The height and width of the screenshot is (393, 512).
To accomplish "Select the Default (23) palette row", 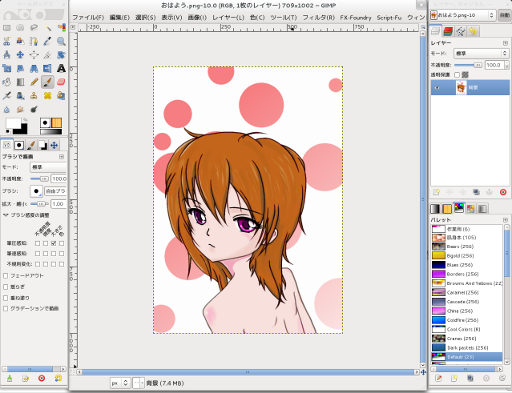I will click(467, 357).
